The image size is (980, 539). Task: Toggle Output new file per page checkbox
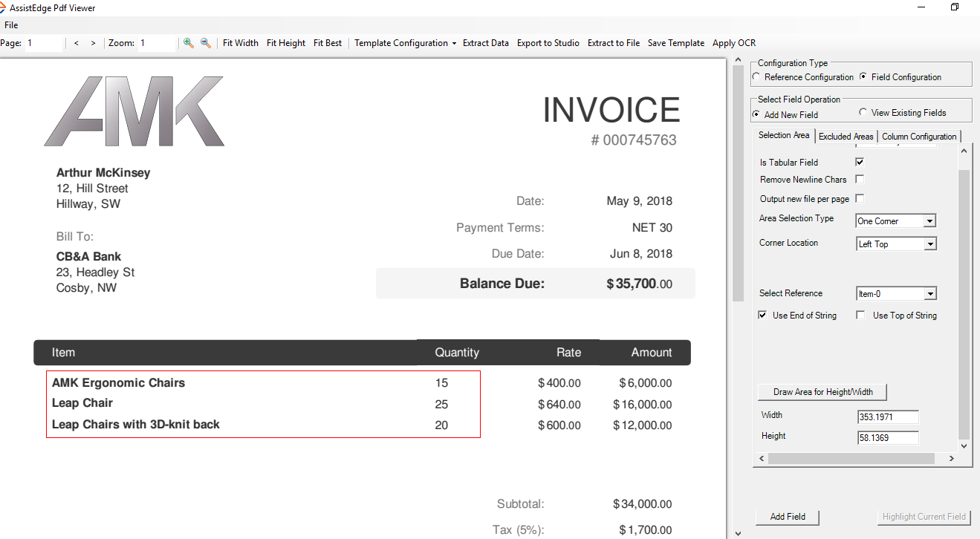point(860,198)
